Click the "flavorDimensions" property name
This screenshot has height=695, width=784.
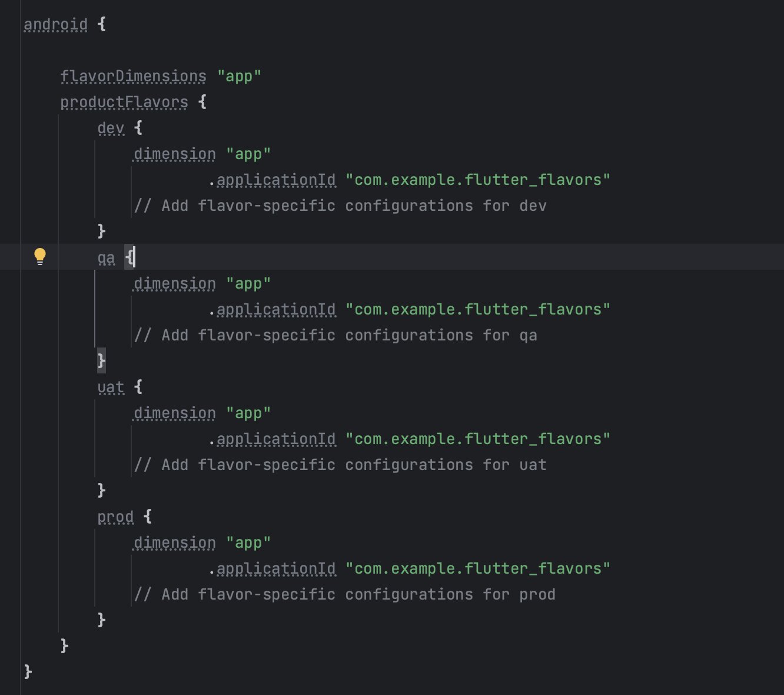pyautogui.click(x=133, y=77)
